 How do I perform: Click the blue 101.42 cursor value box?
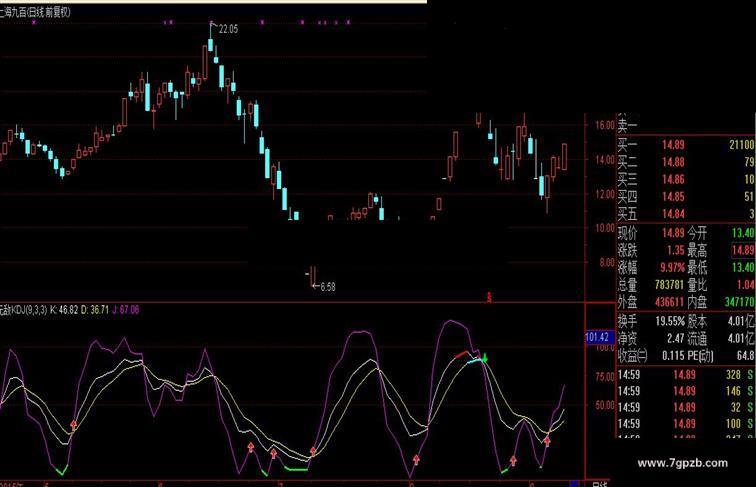tap(600, 337)
